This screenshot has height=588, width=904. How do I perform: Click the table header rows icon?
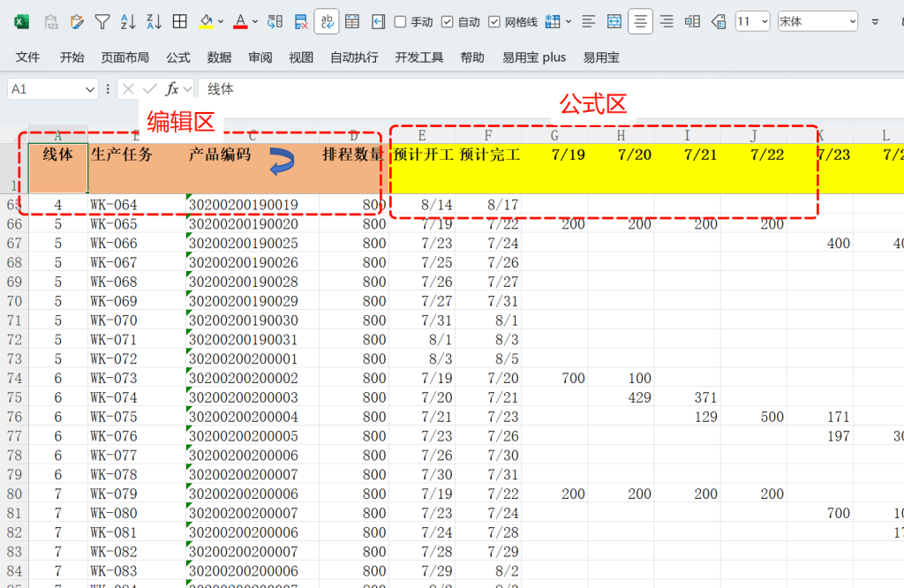[x=352, y=22]
